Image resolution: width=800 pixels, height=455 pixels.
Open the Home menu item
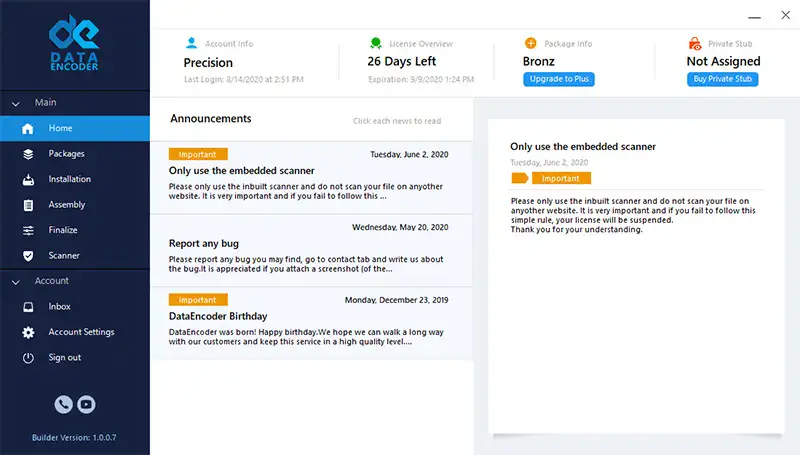point(75,129)
